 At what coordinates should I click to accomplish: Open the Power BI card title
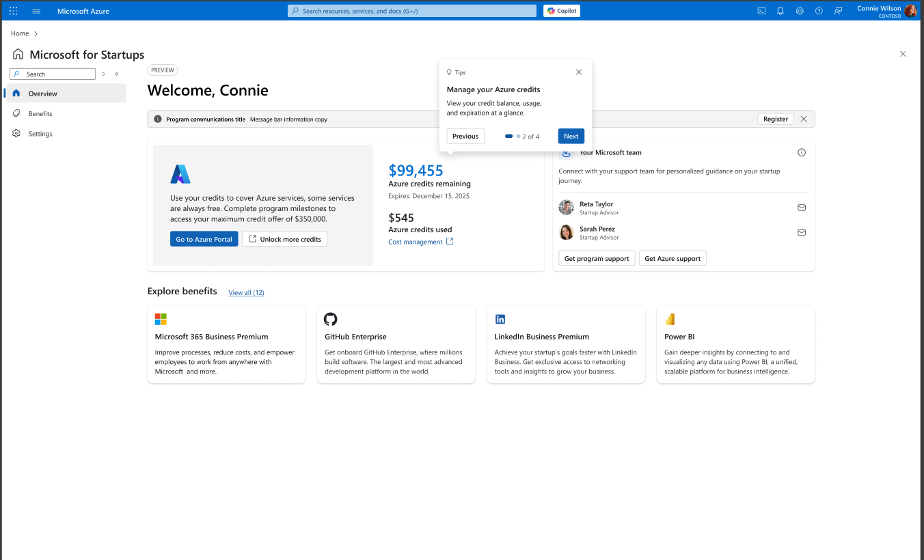pyautogui.click(x=679, y=337)
